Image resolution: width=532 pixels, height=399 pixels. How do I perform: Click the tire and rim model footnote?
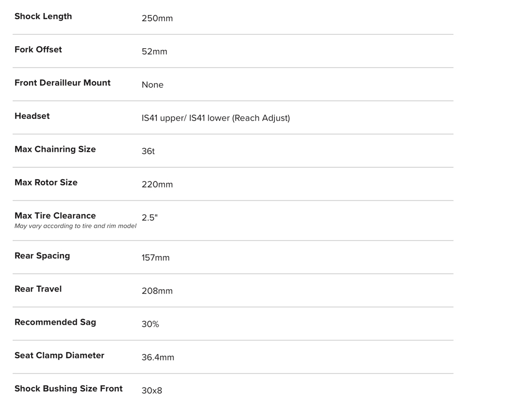click(x=75, y=226)
